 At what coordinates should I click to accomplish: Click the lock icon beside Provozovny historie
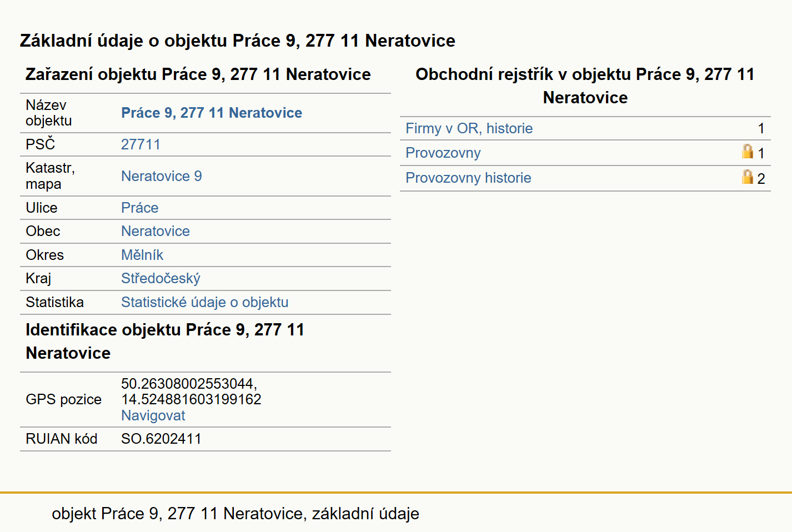(748, 177)
